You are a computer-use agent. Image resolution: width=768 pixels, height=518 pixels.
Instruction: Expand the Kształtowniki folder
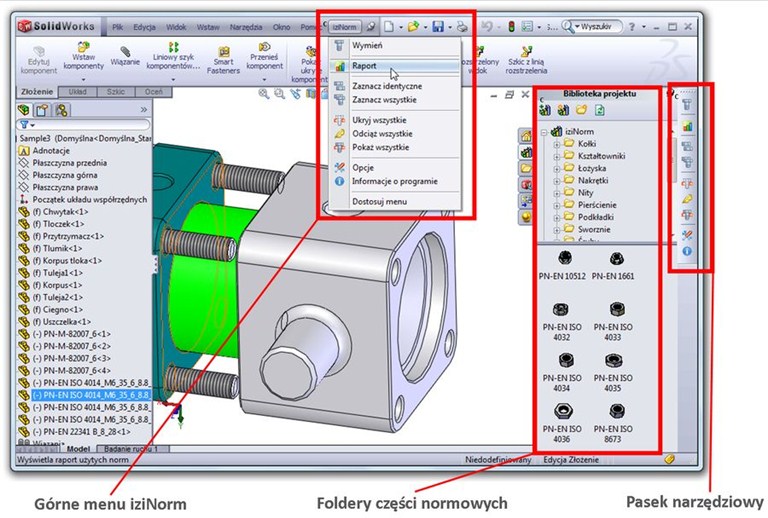(556, 157)
